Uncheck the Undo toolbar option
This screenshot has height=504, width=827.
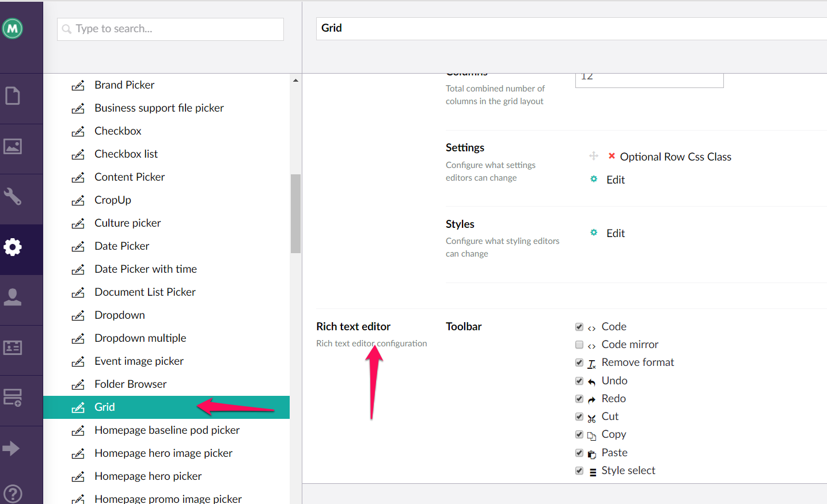coord(579,381)
